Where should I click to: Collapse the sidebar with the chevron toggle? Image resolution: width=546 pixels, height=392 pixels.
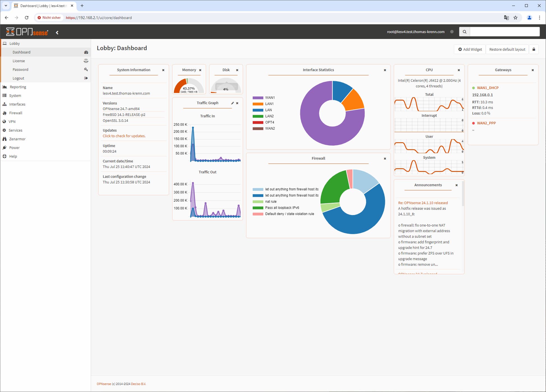coord(57,32)
